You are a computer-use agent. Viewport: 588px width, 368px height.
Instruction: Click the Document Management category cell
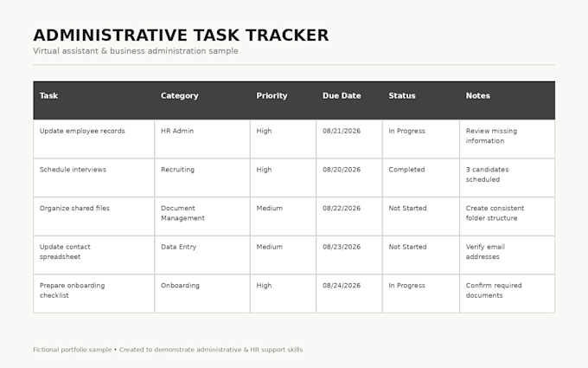202,216
